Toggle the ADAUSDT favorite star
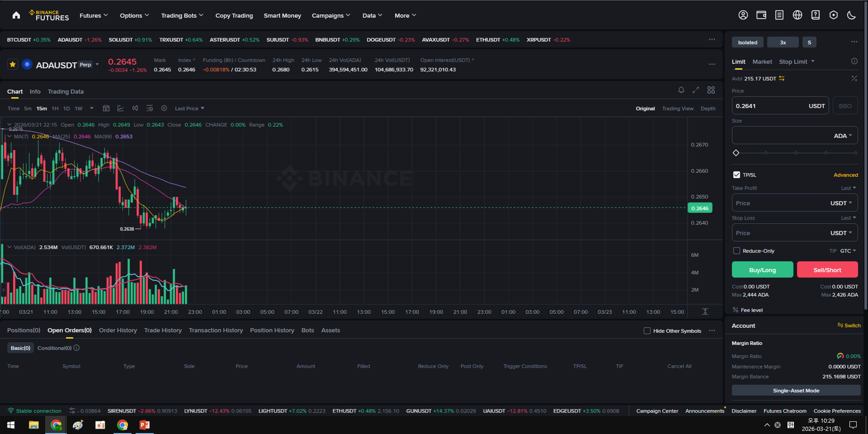Image resolution: width=868 pixels, height=434 pixels. point(13,64)
